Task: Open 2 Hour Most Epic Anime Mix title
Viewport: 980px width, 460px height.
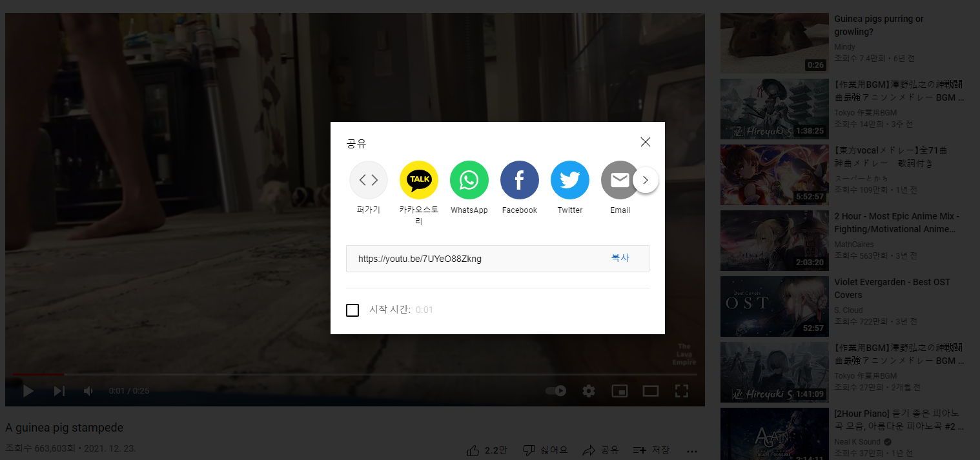Action: 896,223
